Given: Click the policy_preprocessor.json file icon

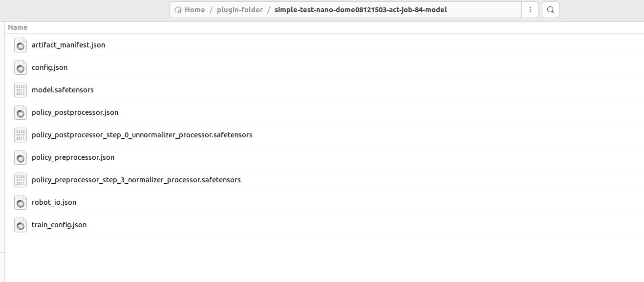Looking at the screenshot, I should click(21, 157).
